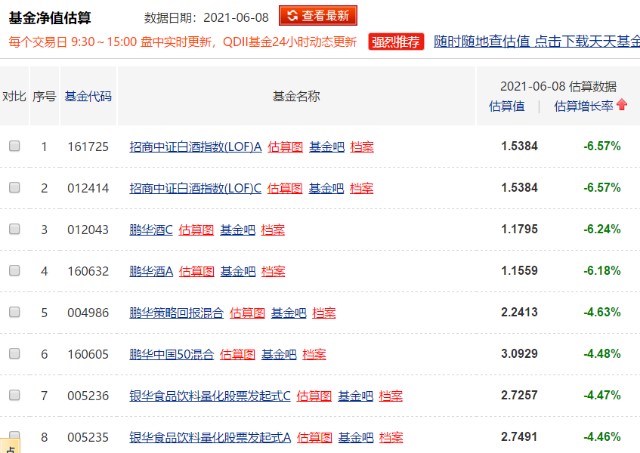Check the compare box for fund 161725

point(15,146)
